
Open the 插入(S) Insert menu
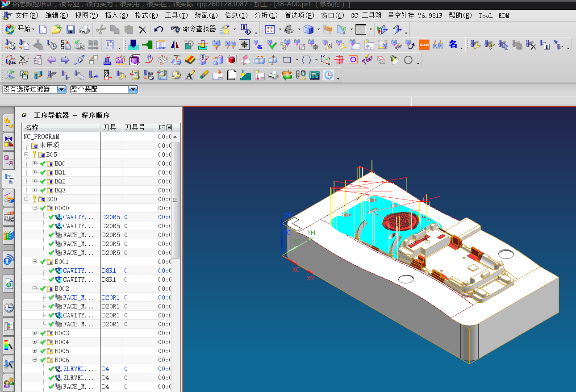[x=116, y=15]
